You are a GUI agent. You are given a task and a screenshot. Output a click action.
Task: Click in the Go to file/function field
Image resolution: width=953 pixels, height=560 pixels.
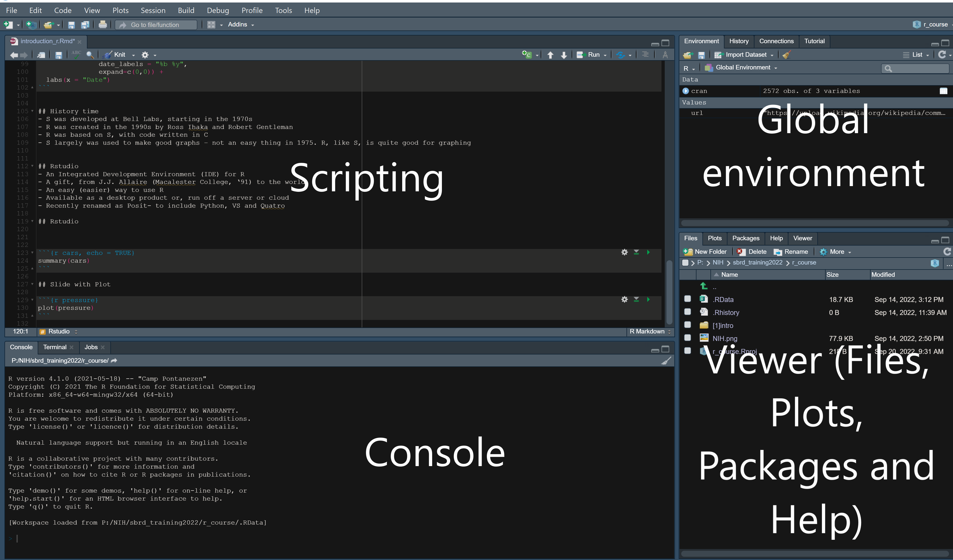(156, 25)
